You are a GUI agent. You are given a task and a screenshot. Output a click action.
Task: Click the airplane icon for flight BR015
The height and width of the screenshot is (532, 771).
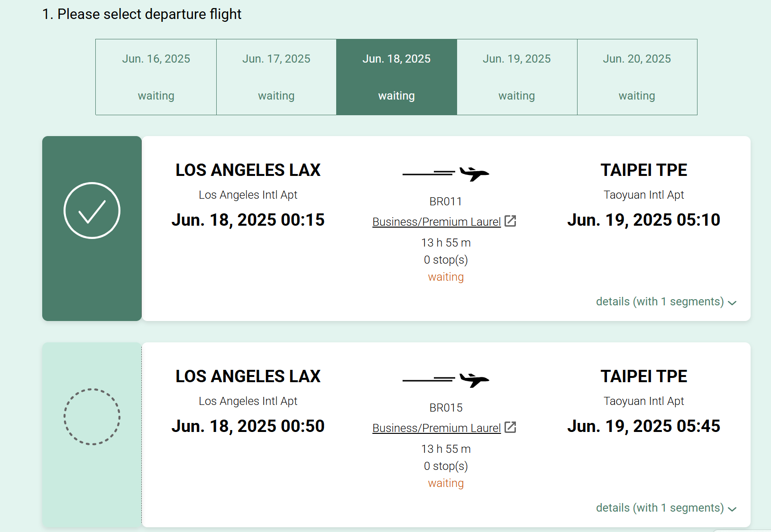[x=474, y=380]
